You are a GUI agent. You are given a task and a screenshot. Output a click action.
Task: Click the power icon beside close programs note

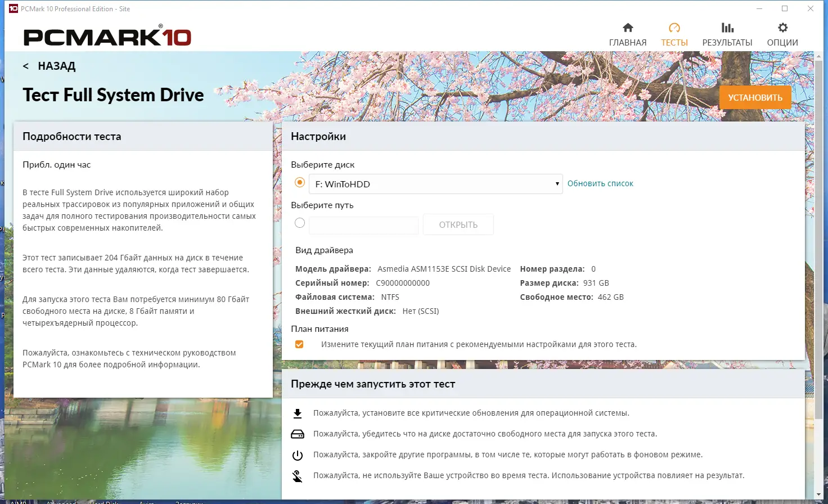coord(298,455)
